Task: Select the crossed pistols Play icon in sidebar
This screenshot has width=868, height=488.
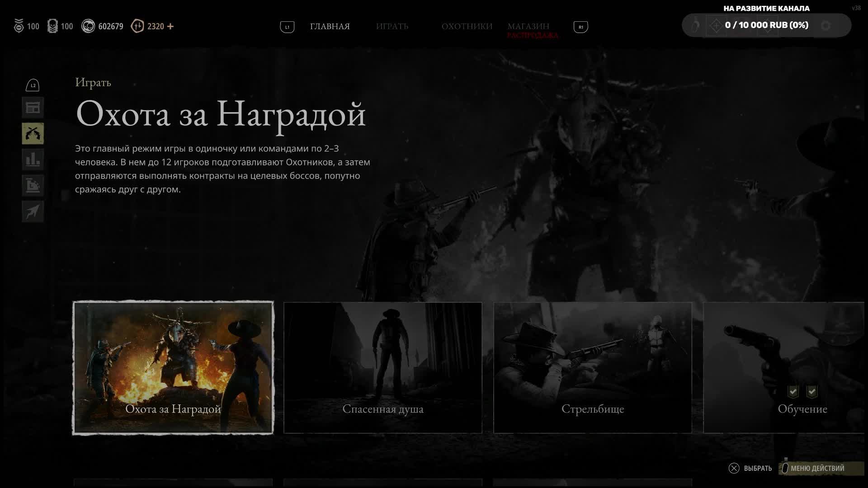Action: (33, 133)
